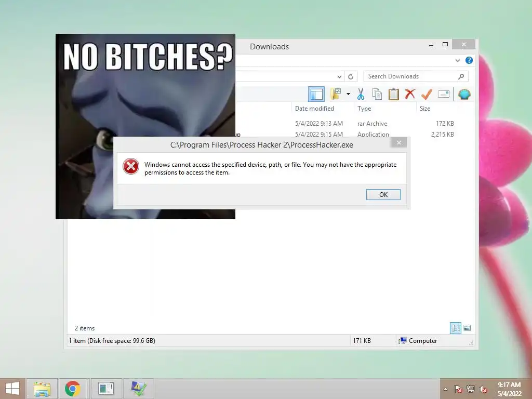Select the 5/4/2022 9:13 AM date cell

[x=319, y=124]
